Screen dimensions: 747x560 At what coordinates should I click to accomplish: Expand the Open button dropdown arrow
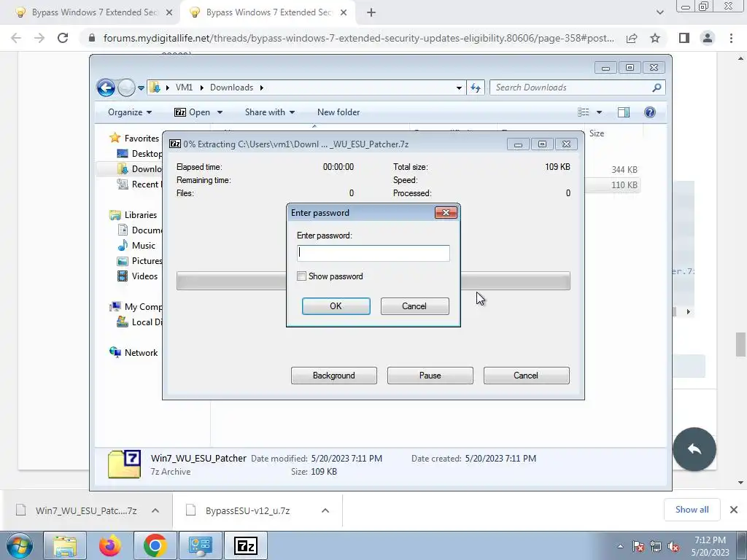point(220,112)
